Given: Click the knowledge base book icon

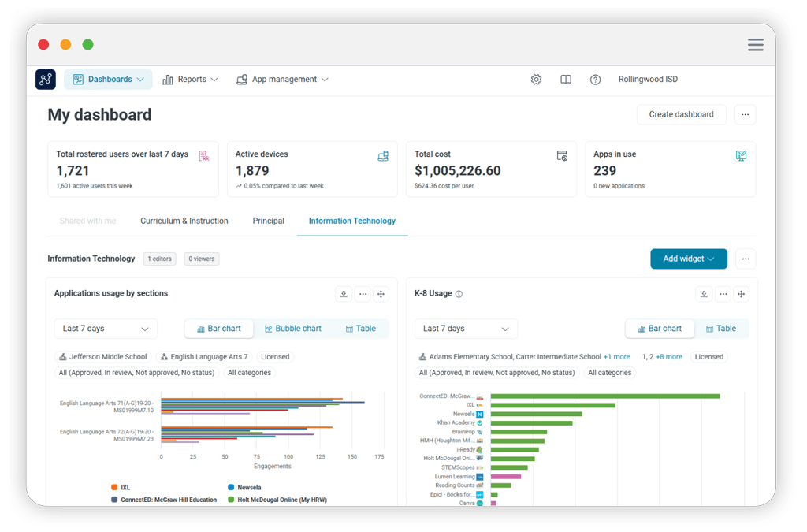Looking at the screenshot, I should coord(566,80).
